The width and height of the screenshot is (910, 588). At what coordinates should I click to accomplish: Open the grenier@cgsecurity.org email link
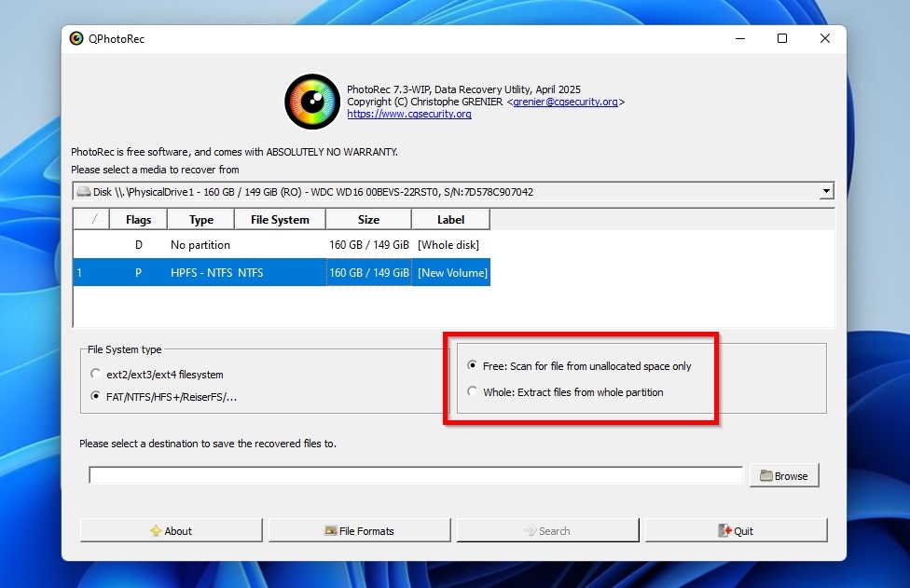pyautogui.click(x=567, y=102)
